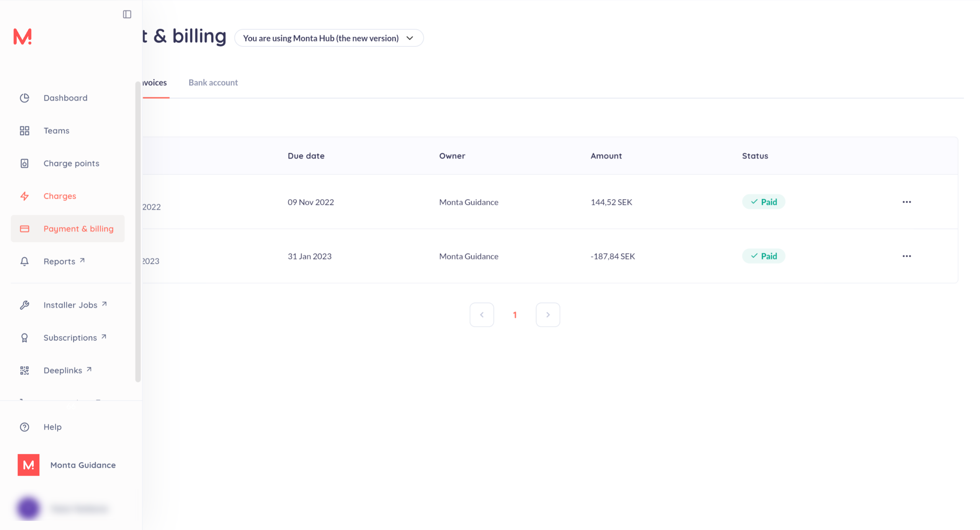
Task: Click the Help question mark icon
Action: pos(24,427)
